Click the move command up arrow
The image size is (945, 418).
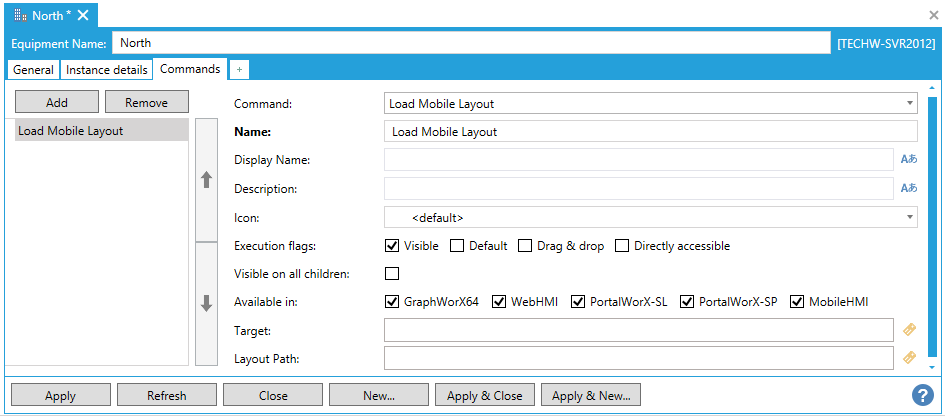[x=207, y=180]
